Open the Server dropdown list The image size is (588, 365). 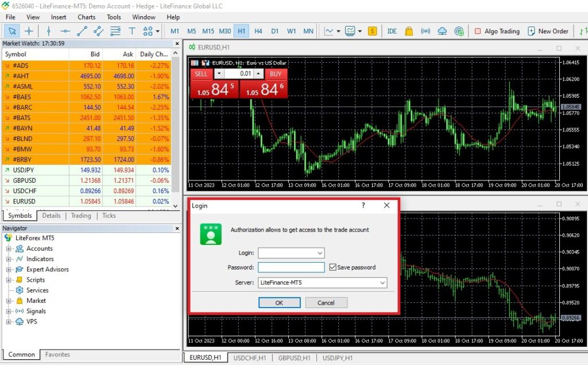(382, 283)
